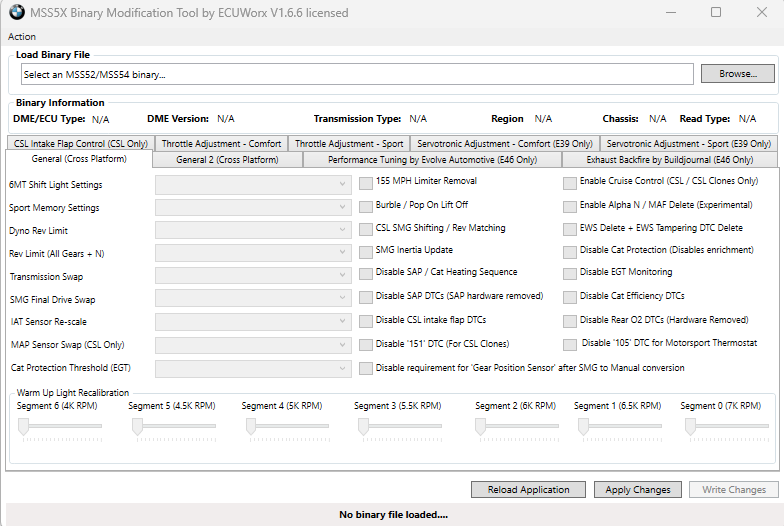
Task: Toggle Burble / Pop On Lift Off
Action: (367, 205)
